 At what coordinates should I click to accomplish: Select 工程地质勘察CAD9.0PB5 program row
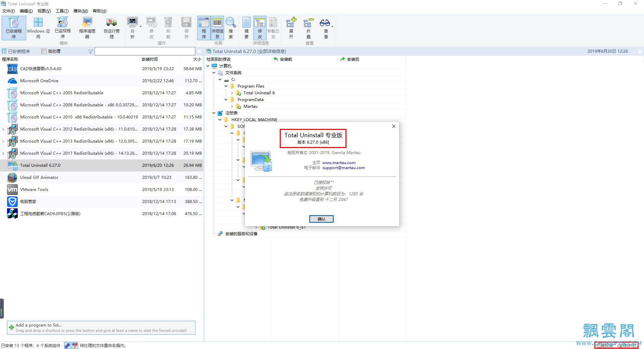(x=102, y=214)
